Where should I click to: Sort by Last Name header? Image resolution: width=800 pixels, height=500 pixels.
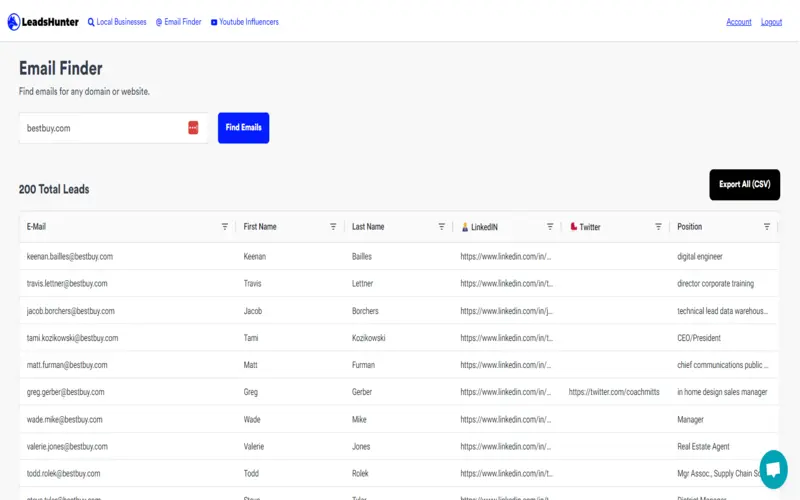(x=368, y=227)
